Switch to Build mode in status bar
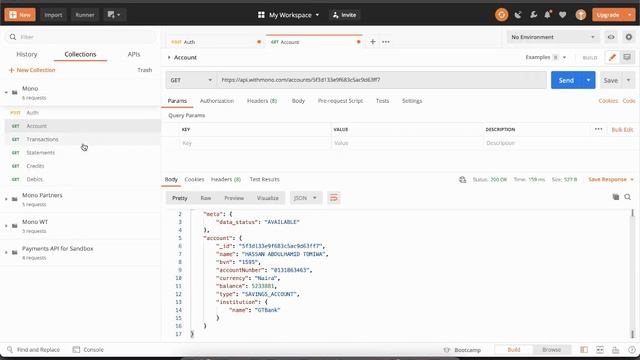640x360 pixels. (513, 350)
